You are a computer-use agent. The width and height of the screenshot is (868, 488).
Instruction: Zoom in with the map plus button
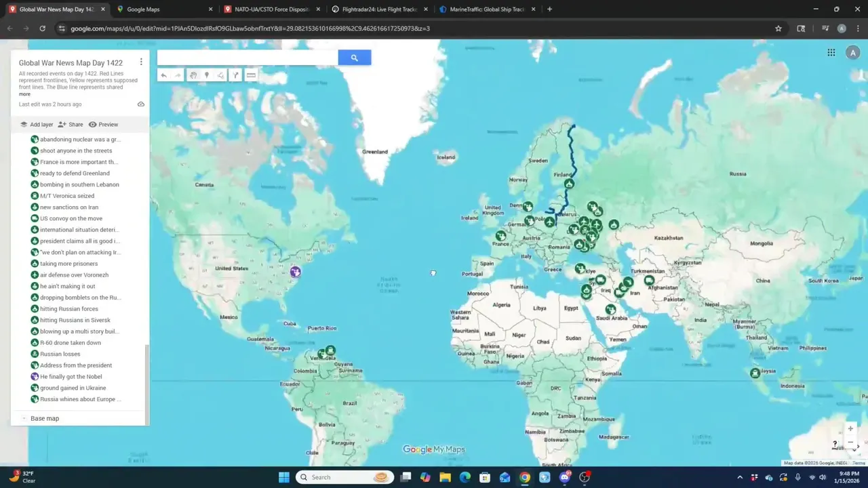pyautogui.click(x=850, y=428)
